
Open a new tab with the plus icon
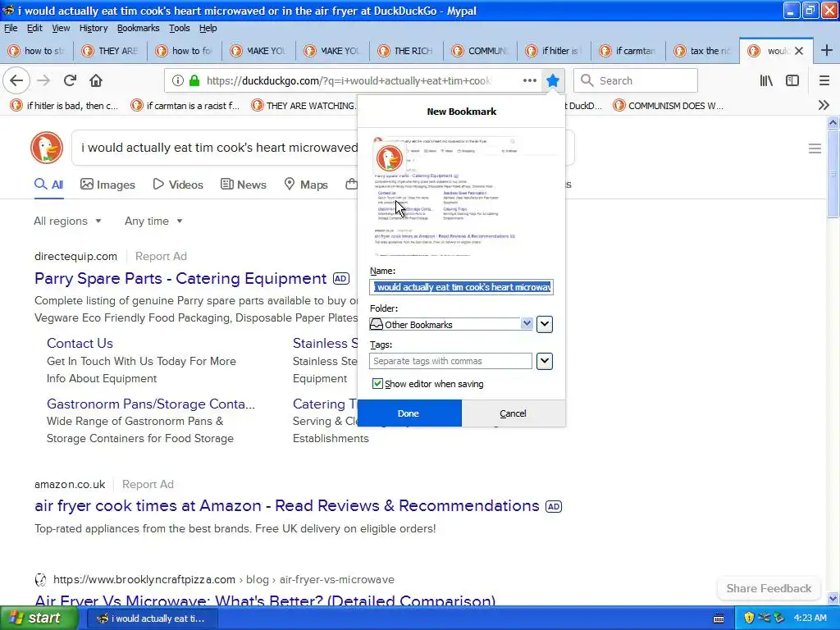[x=827, y=50]
